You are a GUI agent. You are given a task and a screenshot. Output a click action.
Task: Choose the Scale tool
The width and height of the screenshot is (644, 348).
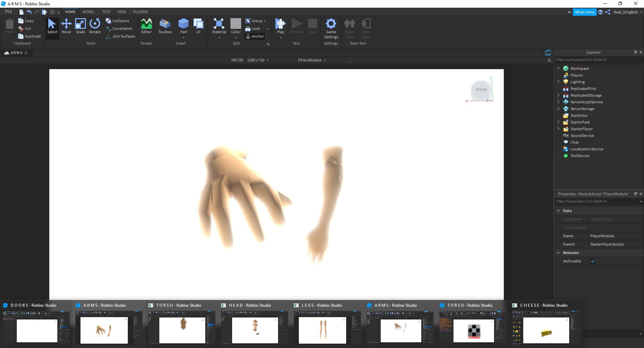80,26
